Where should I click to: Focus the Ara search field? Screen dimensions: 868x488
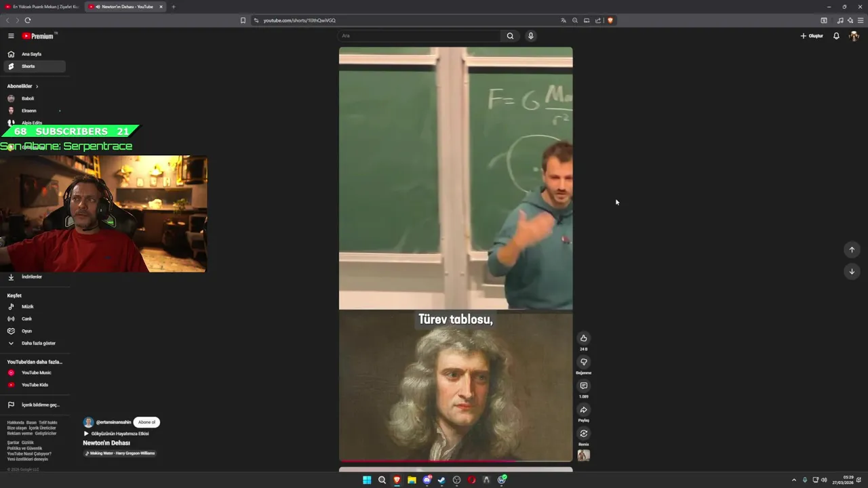point(419,36)
